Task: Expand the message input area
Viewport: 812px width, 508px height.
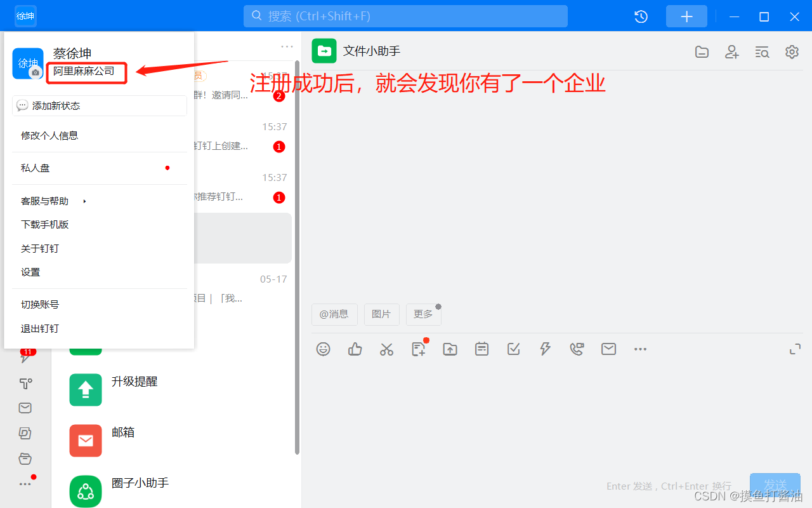Action: 795,349
